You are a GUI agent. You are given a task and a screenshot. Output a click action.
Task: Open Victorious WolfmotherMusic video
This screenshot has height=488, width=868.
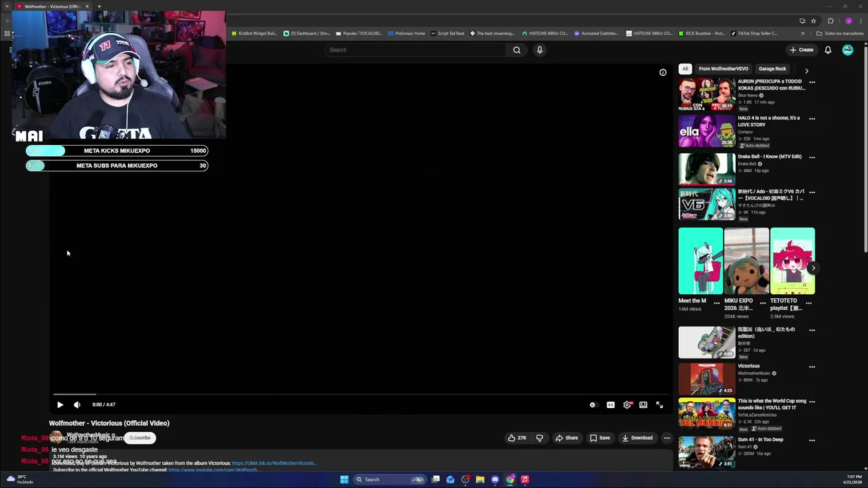[707, 379]
